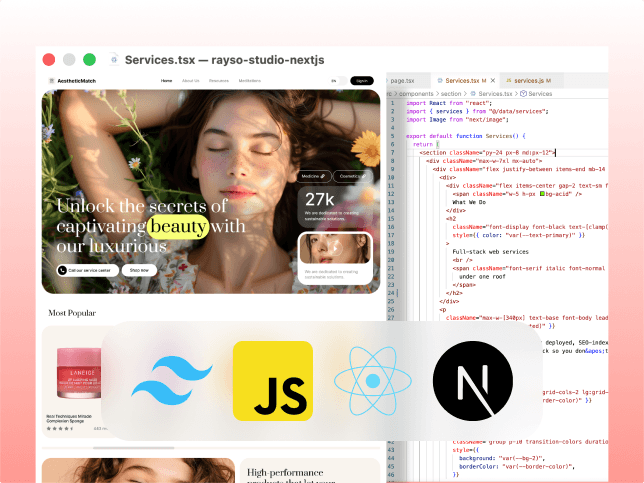This screenshot has width=644, height=483.
Task: Click the import React from "react" line
Action: point(449,103)
